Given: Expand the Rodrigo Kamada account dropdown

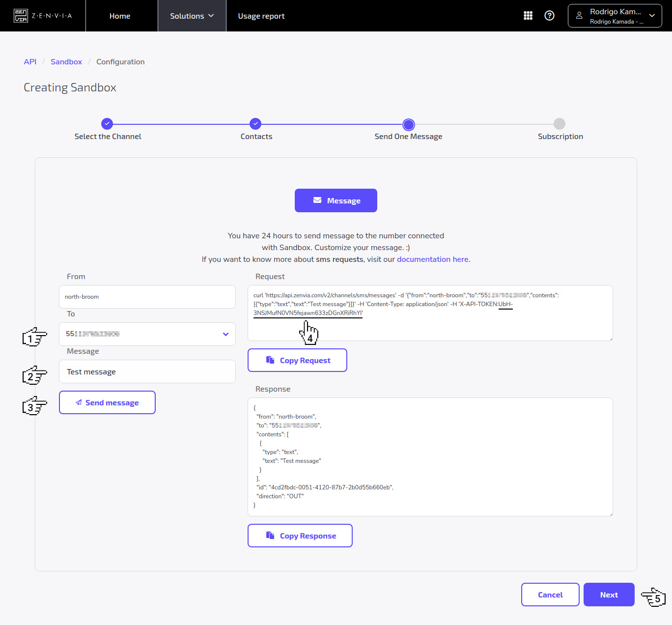Looking at the screenshot, I should click(x=652, y=15).
